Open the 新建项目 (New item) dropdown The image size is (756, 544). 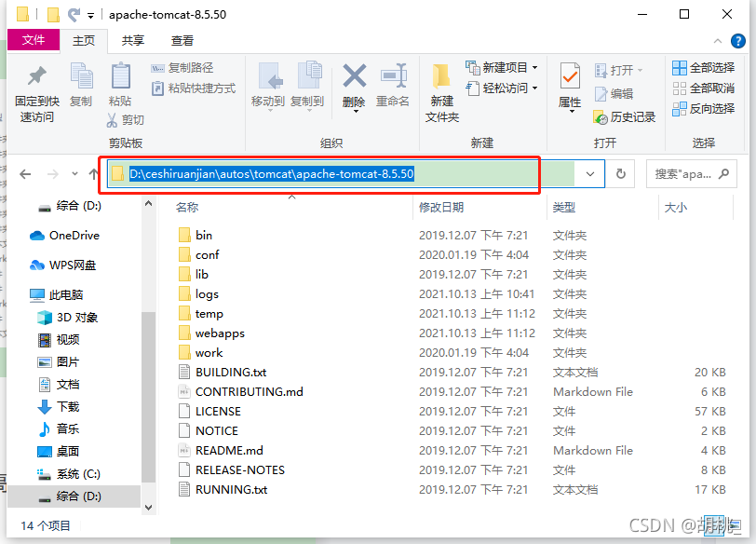pos(535,68)
